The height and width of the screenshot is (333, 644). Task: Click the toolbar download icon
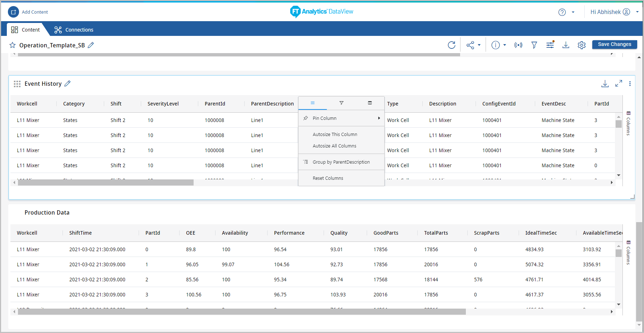coord(566,45)
